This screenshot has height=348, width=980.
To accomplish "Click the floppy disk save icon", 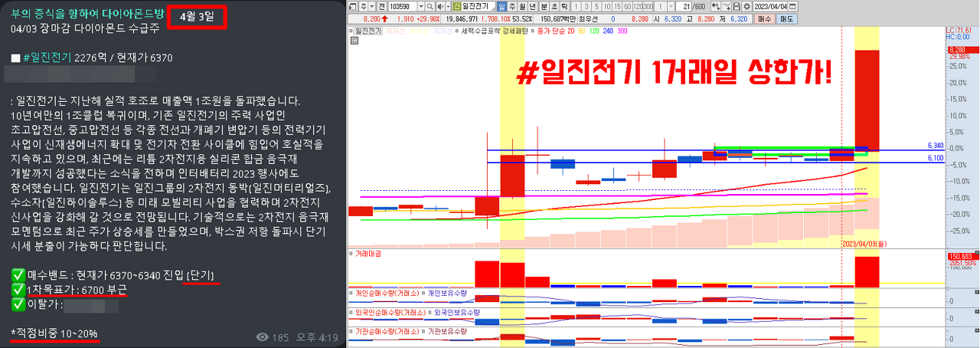I will pyautogui.click(x=737, y=6).
